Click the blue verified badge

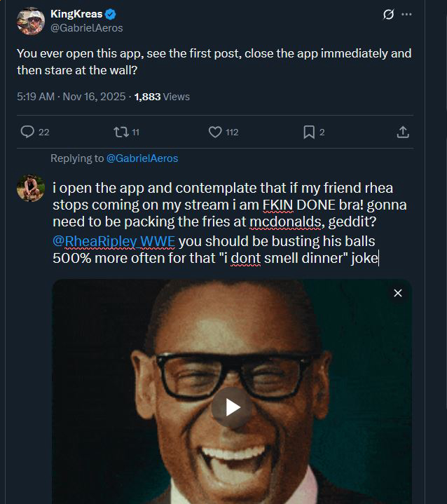[110, 15]
